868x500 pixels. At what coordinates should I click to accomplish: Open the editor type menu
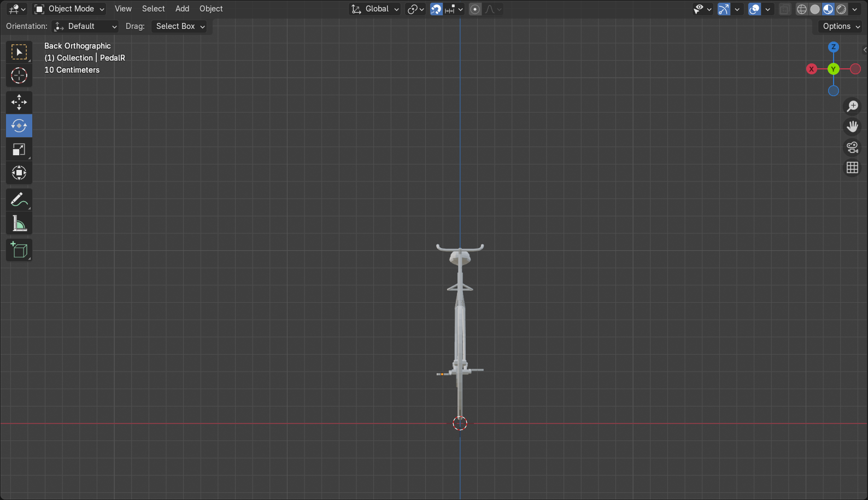(x=17, y=9)
